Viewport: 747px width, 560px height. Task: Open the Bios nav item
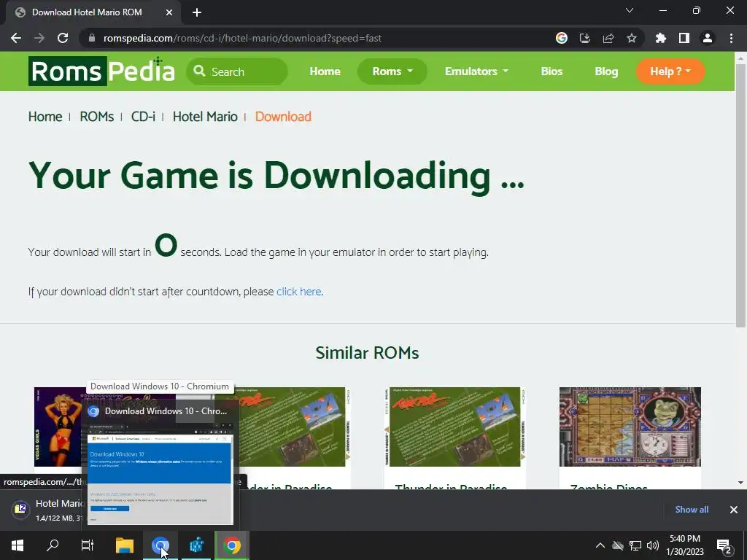point(551,71)
